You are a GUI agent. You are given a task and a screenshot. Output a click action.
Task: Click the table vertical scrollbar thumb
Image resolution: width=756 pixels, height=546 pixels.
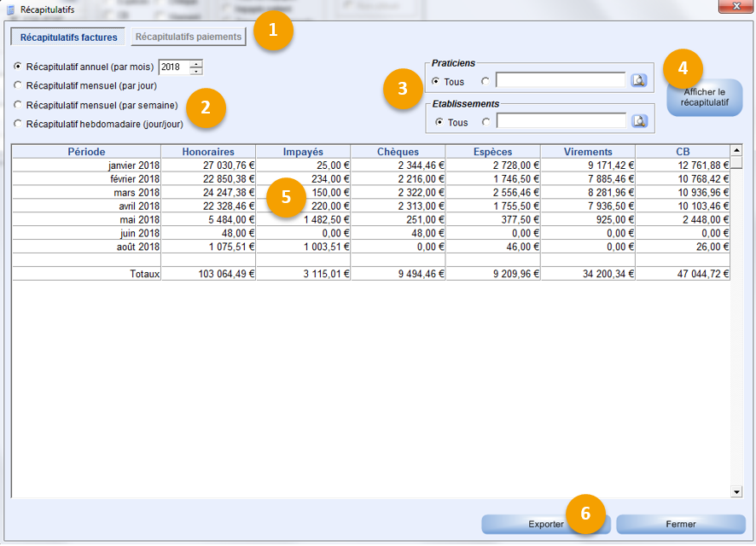click(x=736, y=162)
